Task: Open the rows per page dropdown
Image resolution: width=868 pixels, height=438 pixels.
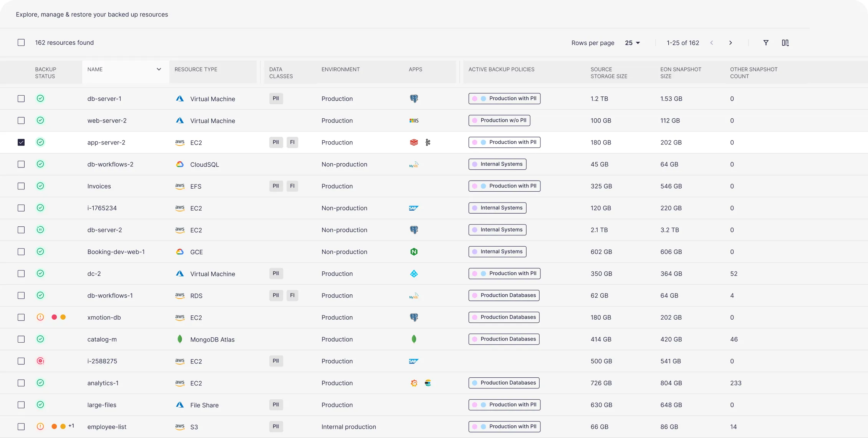Action: [x=632, y=43]
